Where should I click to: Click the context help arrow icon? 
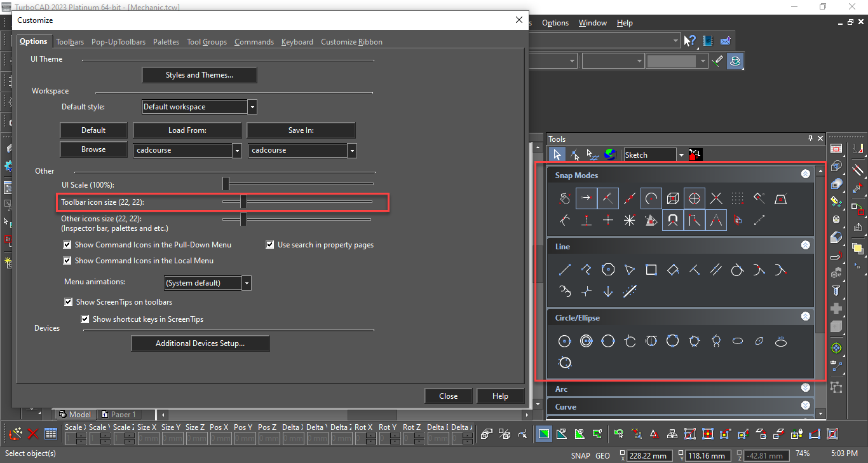[x=690, y=41]
